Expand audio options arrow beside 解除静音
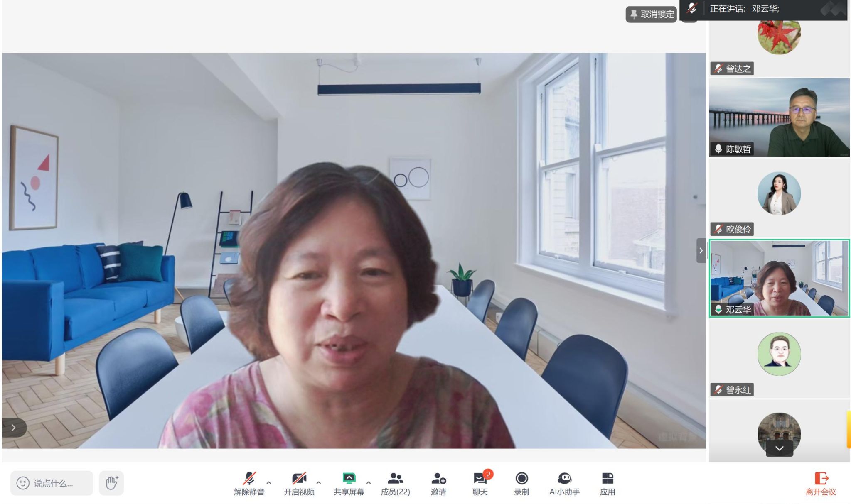Viewport: 851px width, 504px height. click(269, 482)
